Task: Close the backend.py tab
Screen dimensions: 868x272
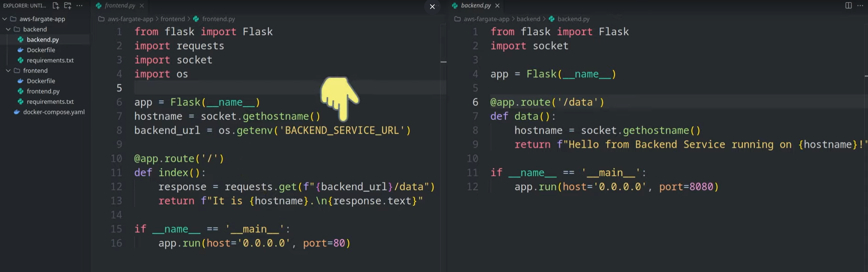Action: tap(497, 5)
